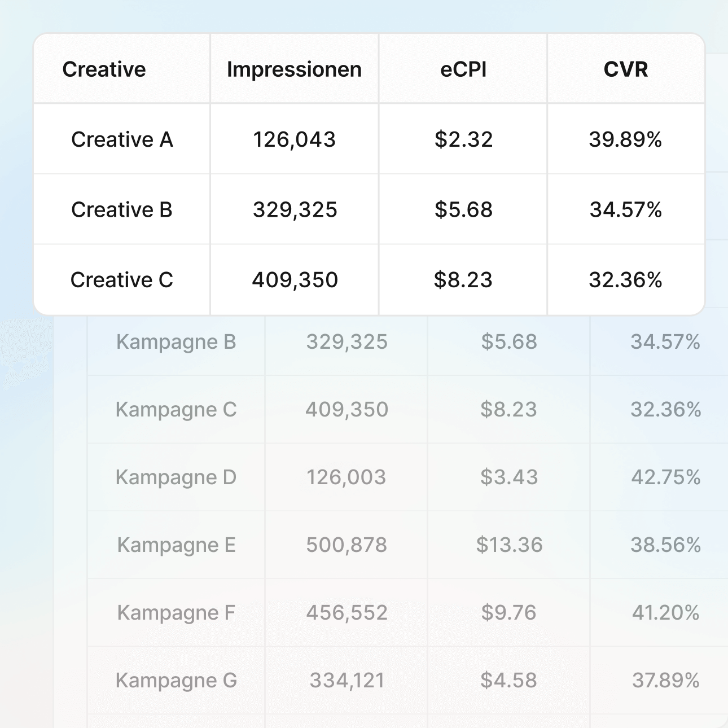Viewport: 728px width, 728px height.
Task: Choose the Kampagne G row label
Action: 176,681
